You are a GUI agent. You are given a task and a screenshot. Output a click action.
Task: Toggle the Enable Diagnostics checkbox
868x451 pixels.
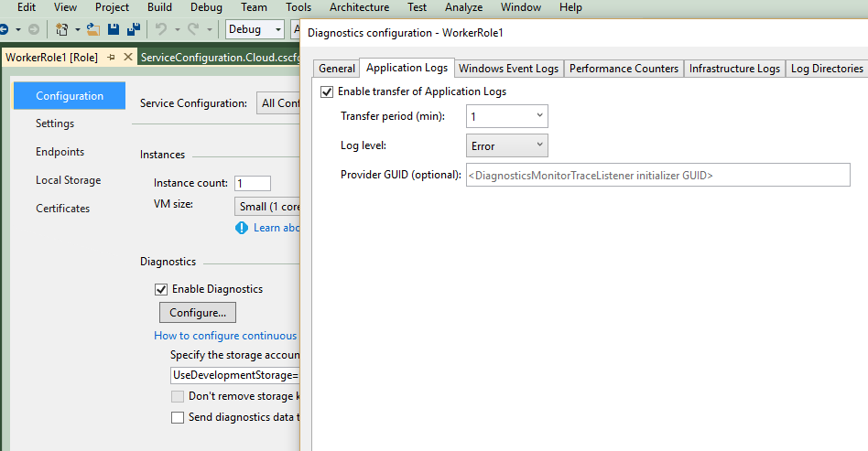(x=161, y=289)
